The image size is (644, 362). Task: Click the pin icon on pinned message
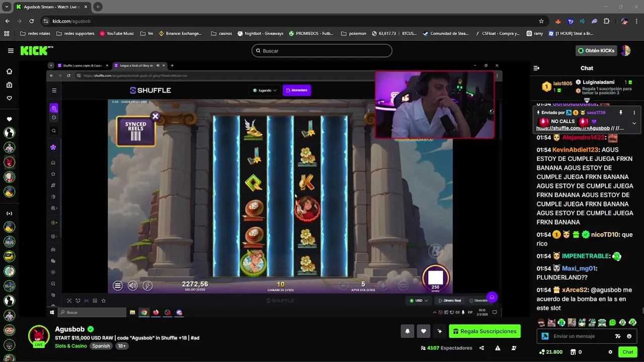pyautogui.click(x=621, y=113)
